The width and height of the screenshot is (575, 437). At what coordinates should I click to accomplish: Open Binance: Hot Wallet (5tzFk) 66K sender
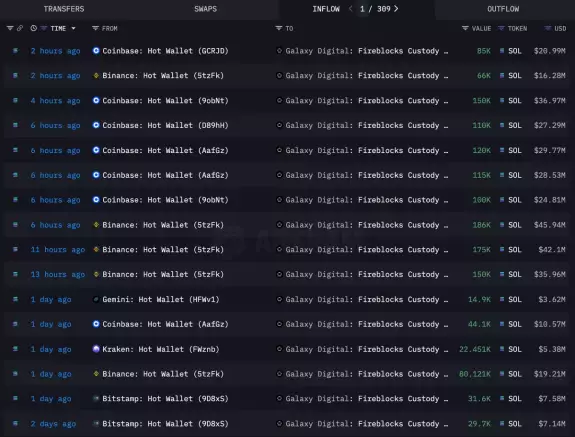(x=163, y=76)
